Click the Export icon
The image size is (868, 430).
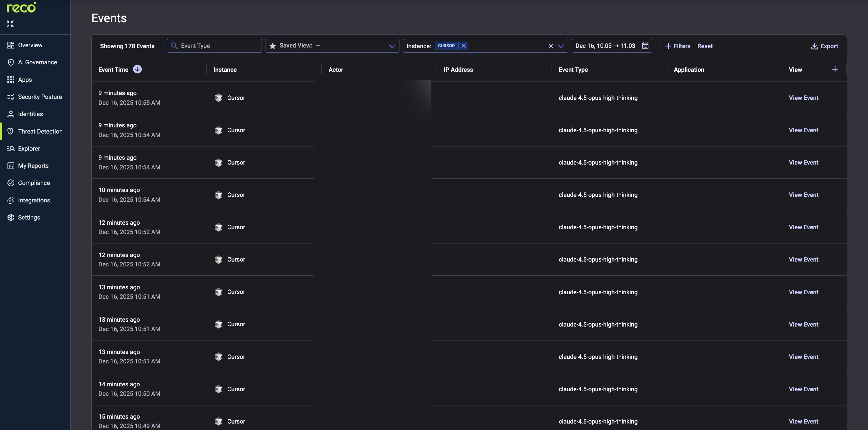814,46
